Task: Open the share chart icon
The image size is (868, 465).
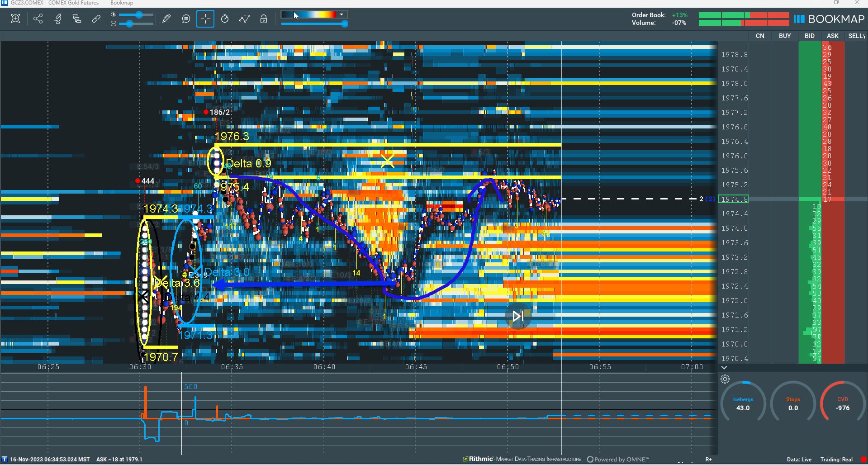Action: click(38, 19)
